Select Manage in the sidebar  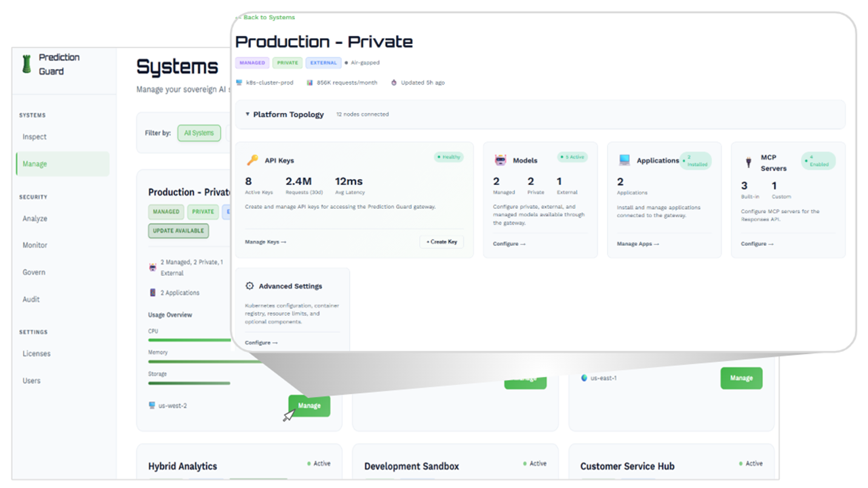coord(62,164)
